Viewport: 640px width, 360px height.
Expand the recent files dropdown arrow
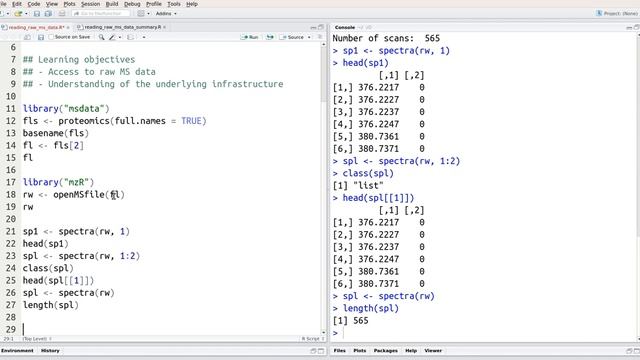coord(26,13)
